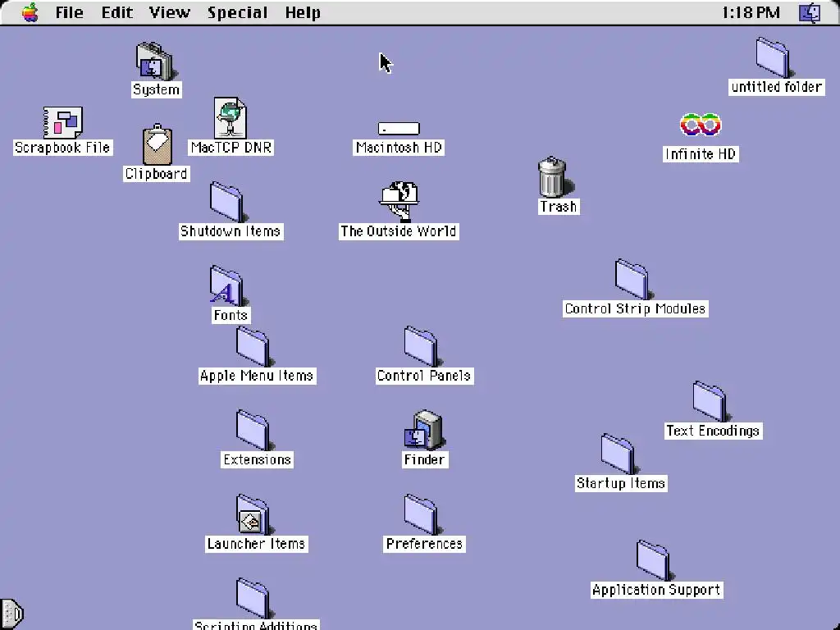The image size is (840, 630).
Task: Click the "Infinite HD" label text
Action: tap(701, 154)
